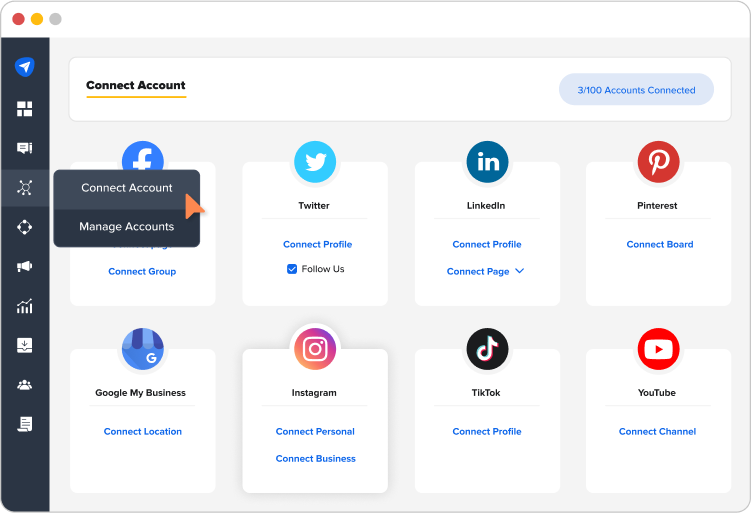The image size is (751, 513).
Task: Minimize window with yellow button
Action: (37, 19)
